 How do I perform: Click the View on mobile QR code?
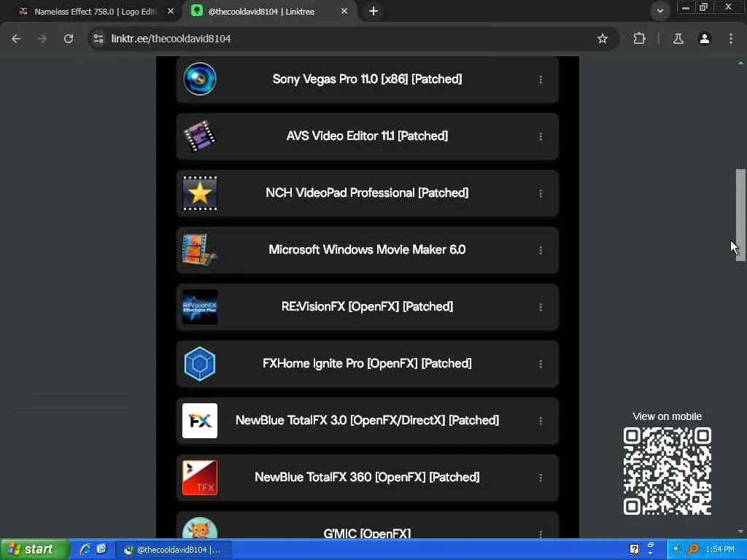(667, 472)
